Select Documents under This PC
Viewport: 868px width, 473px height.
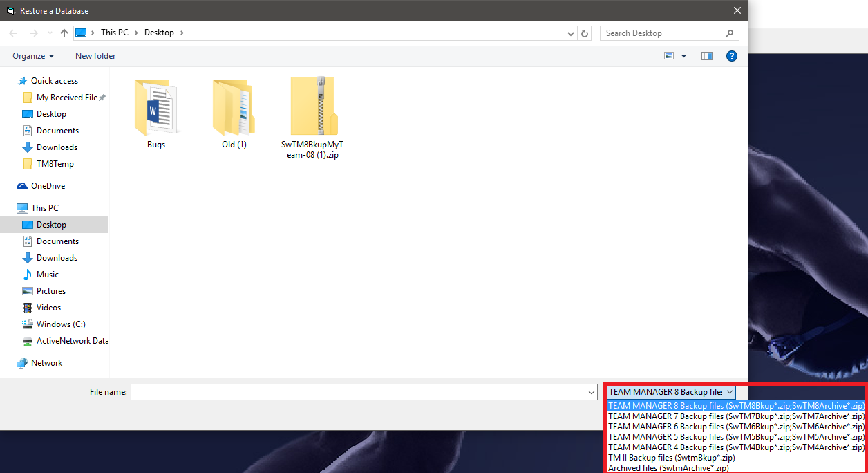(x=57, y=241)
